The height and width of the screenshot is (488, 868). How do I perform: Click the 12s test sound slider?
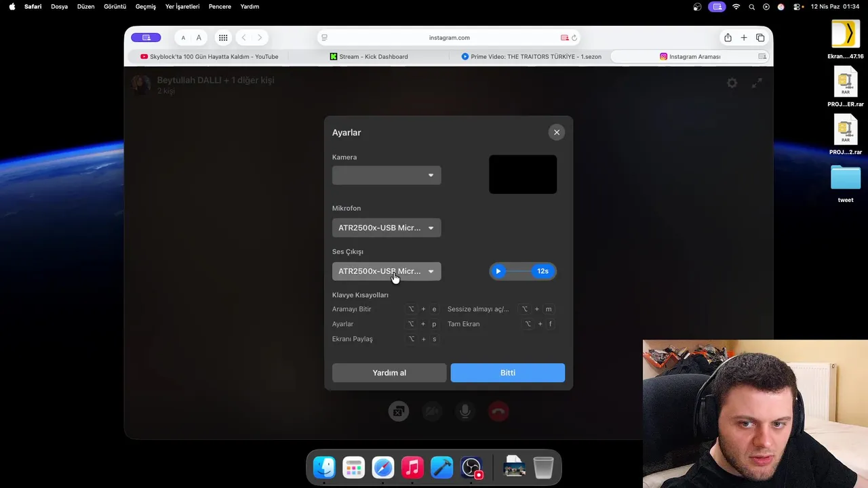(x=523, y=271)
